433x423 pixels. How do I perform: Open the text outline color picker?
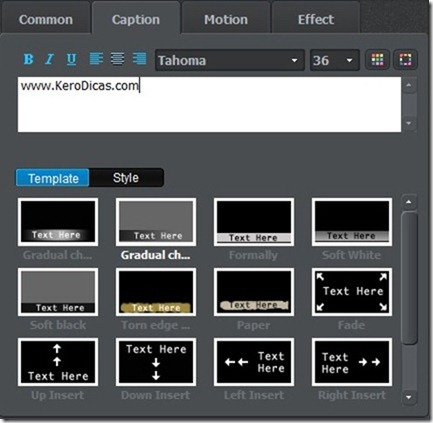pyautogui.click(x=405, y=60)
